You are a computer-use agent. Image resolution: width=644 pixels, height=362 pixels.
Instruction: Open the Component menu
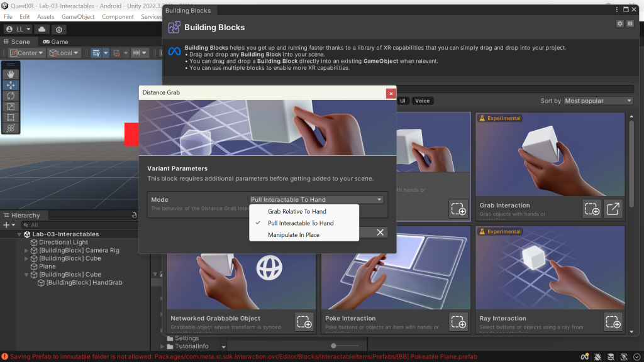coord(118,17)
